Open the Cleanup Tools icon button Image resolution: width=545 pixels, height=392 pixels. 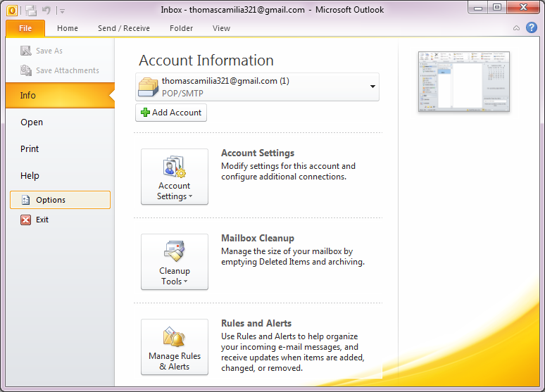click(x=175, y=262)
